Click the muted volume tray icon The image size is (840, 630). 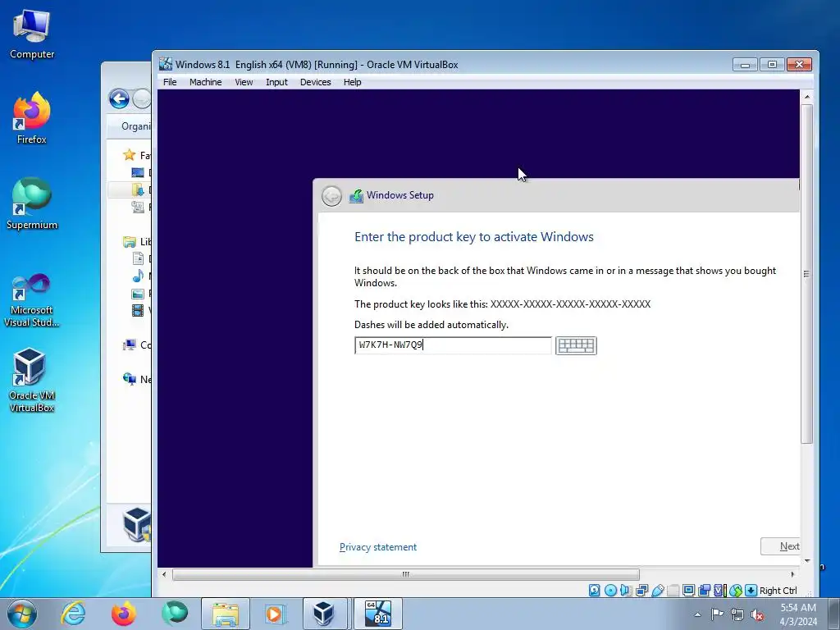click(757, 614)
